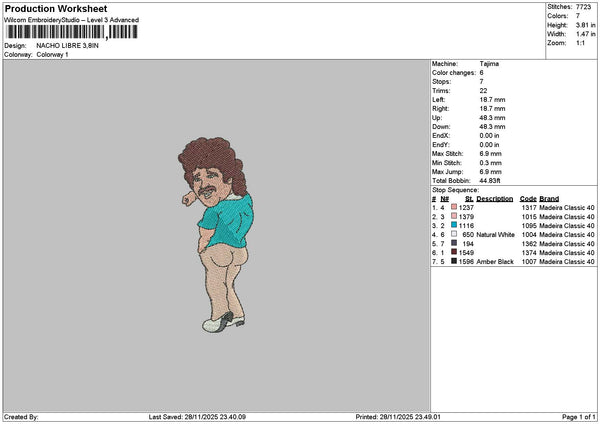
Task: Click the Down value '48.3 mm'
Action: [492, 127]
